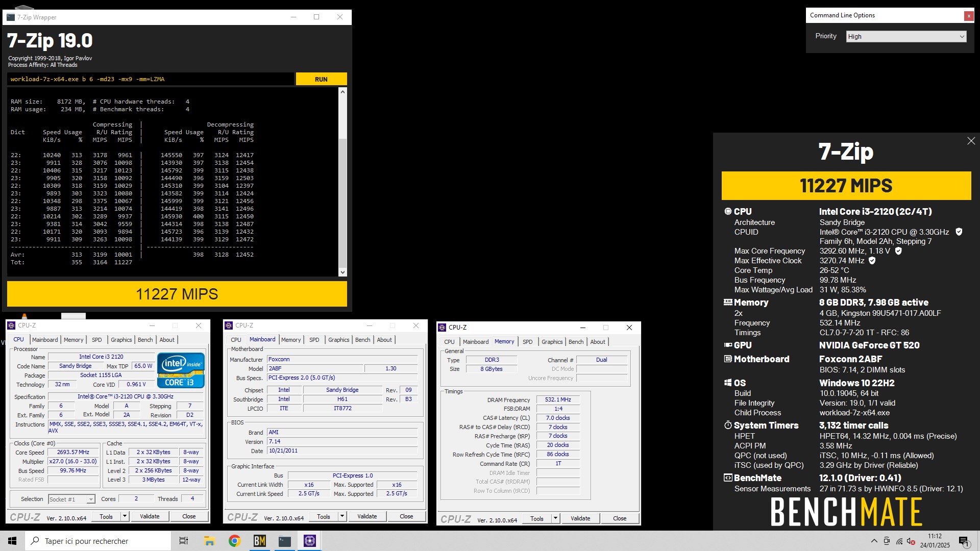The height and width of the screenshot is (551, 980).
Task: Click the GPU section icon in BenchMate
Action: (x=728, y=345)
